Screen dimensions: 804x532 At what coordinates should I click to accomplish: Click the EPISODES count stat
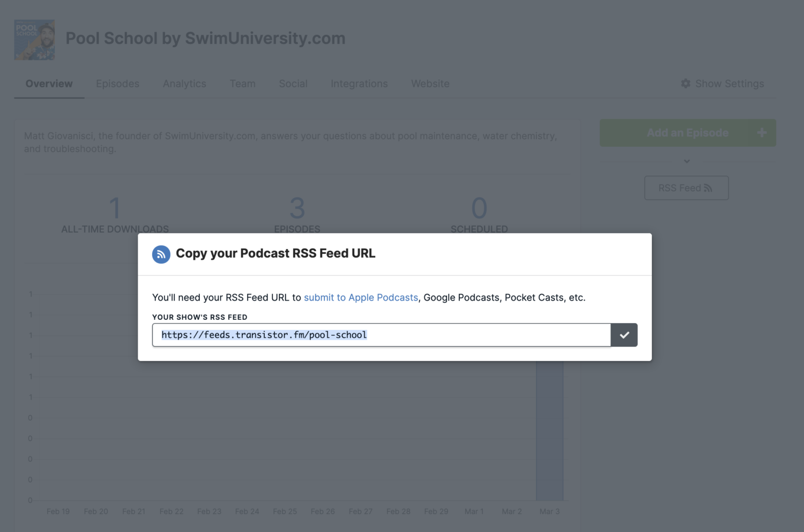[x=297, y=215]
